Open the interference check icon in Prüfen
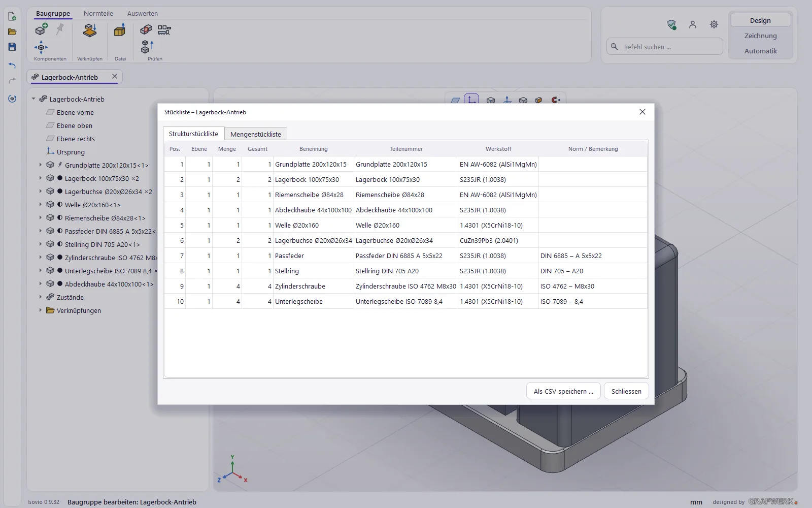The image size is (812, 508). (146, 30)
